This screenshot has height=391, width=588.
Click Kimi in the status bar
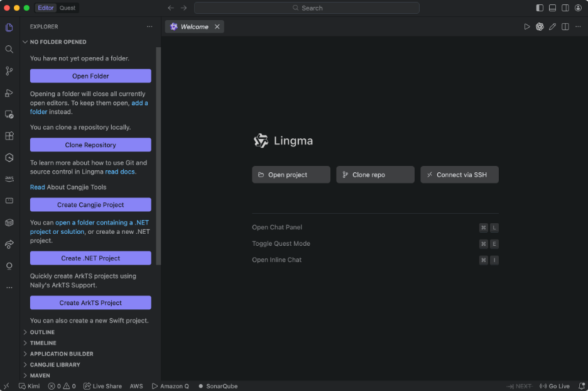(x=30, y=386)
